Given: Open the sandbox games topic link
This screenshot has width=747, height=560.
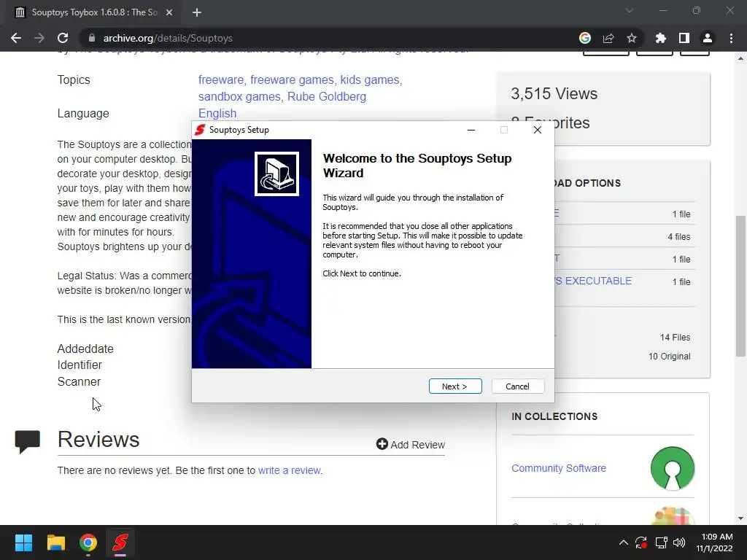Looking at the screenshot, I should pos(239,97).
